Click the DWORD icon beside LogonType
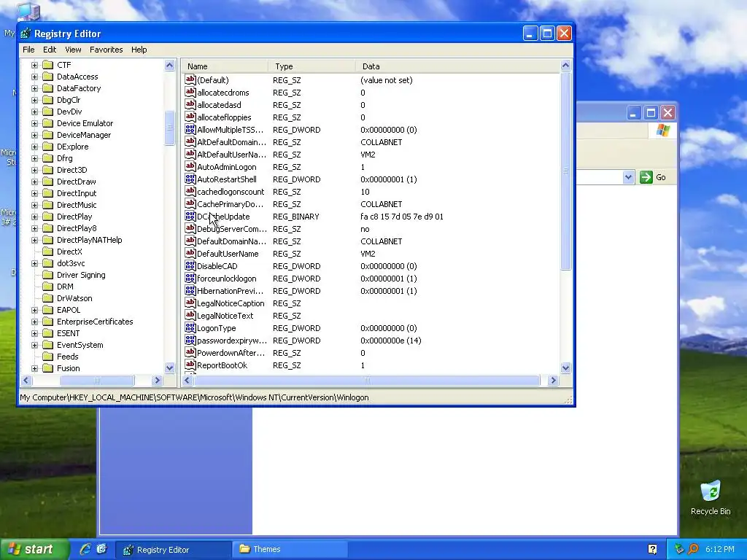Screen dimensions: 747x560 [190, 327]
